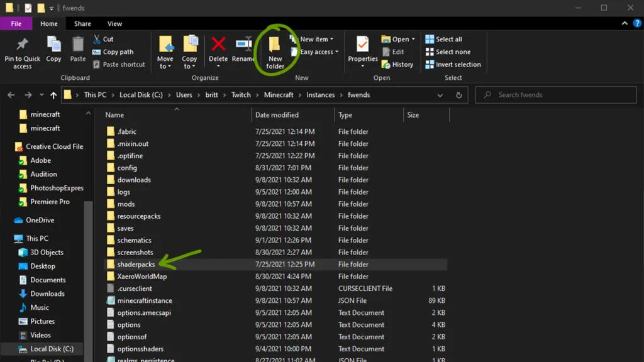Refresh the fwends folder view

459,95
